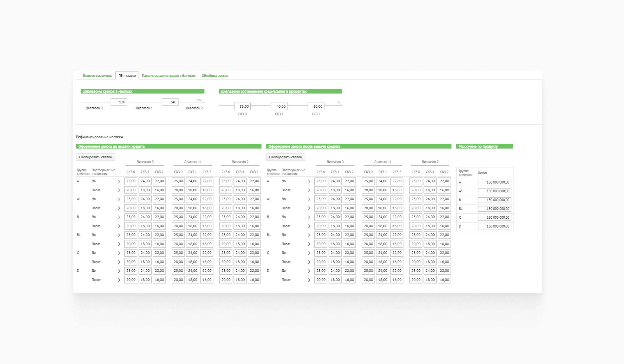This screenshot has width=624, height=364.
Task: Switch to Параметры для отправки в бэк-офис tab
Action: [x=169, y=76]
